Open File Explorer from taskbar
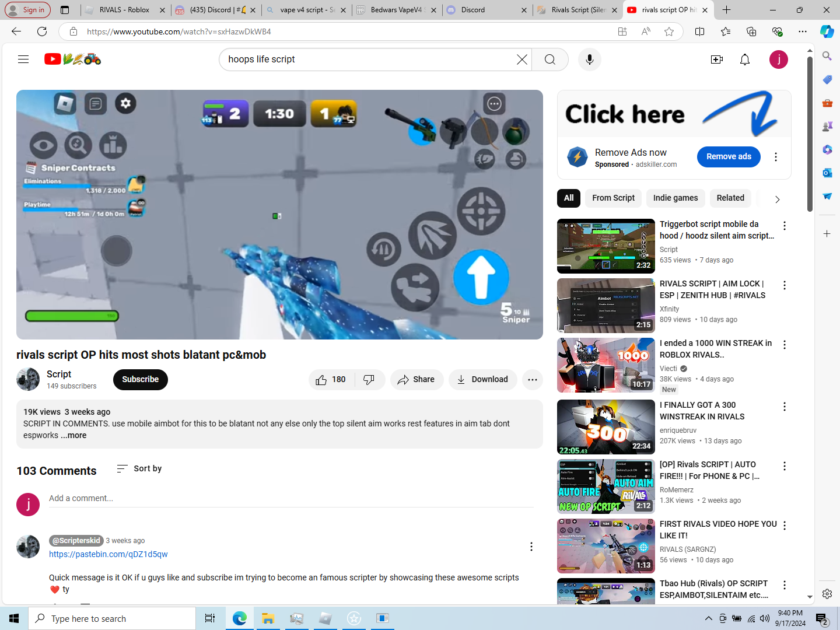 tap(268, 618)
